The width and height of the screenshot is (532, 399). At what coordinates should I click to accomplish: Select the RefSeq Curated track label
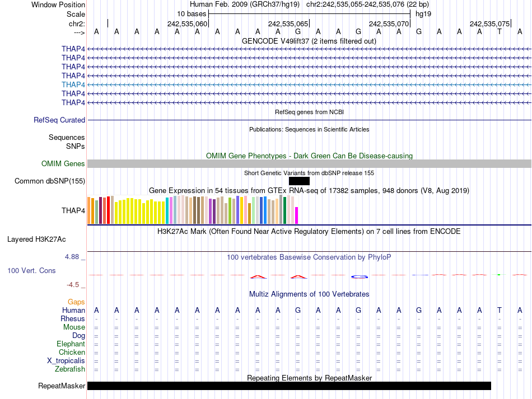pyautogui.click(x=59, y=120)
